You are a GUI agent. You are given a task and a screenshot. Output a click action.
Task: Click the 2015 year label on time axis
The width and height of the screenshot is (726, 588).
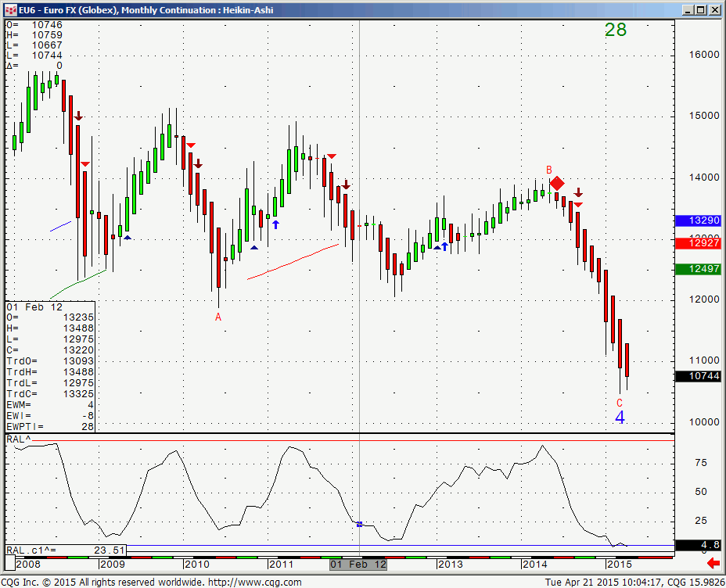click(619, 565)
